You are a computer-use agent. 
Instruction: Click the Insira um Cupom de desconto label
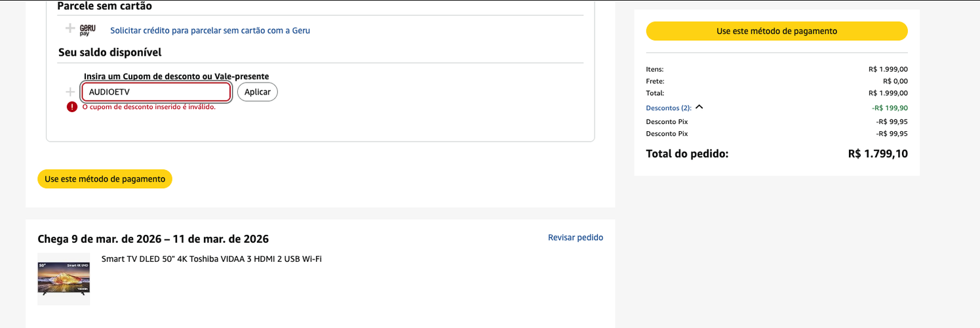click(176, 76)
